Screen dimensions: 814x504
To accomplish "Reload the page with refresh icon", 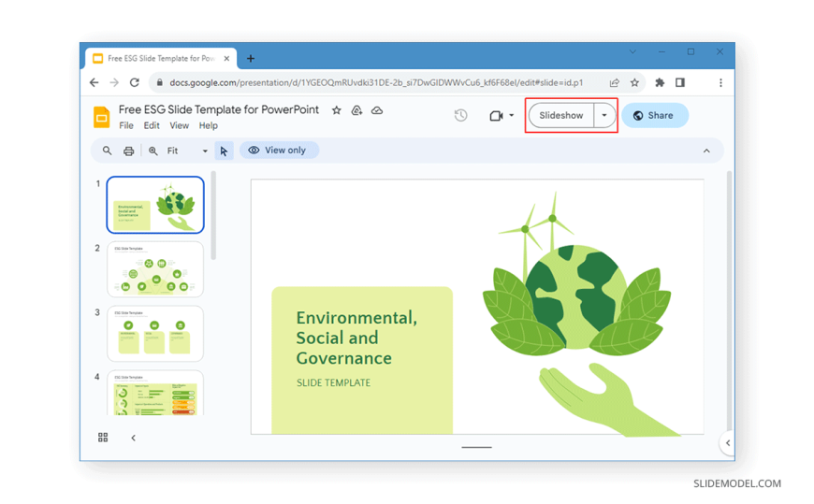I will (135, 82).
